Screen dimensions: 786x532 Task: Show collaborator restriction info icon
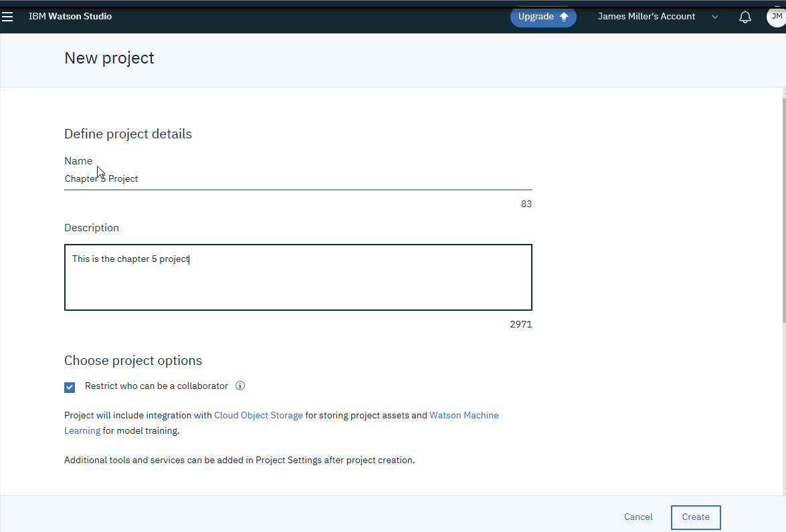(x=240, y=386)
